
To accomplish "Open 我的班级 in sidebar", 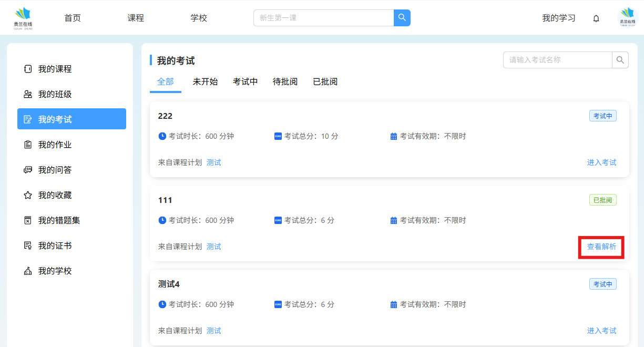I will point(55,94).
